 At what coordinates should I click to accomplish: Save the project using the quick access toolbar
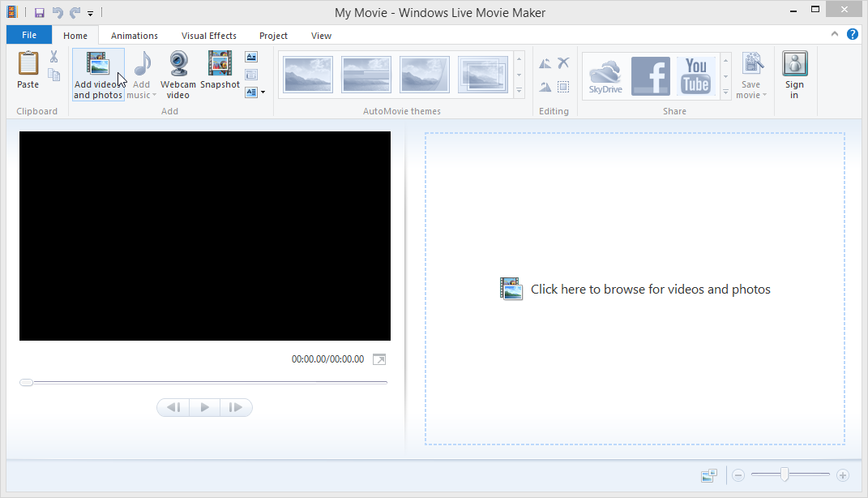38,12
